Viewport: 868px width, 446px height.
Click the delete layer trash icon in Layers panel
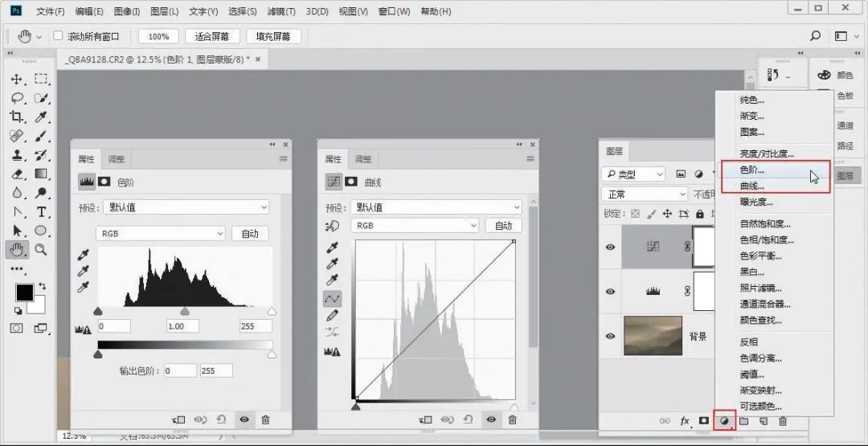[x=783, y=421]
